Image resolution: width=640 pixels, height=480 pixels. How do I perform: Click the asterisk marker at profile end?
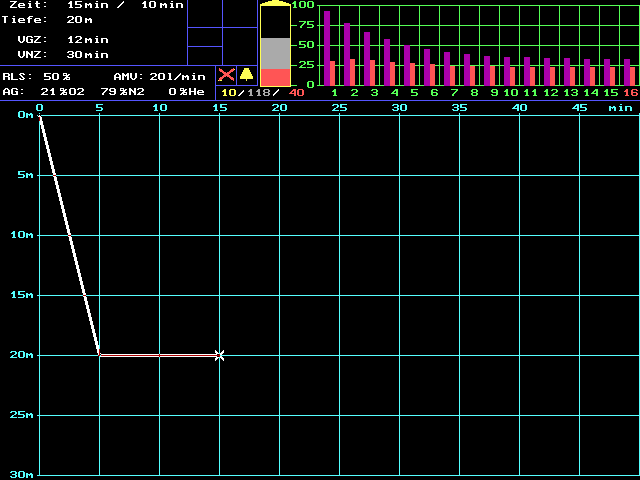click(x=219, y=355)
